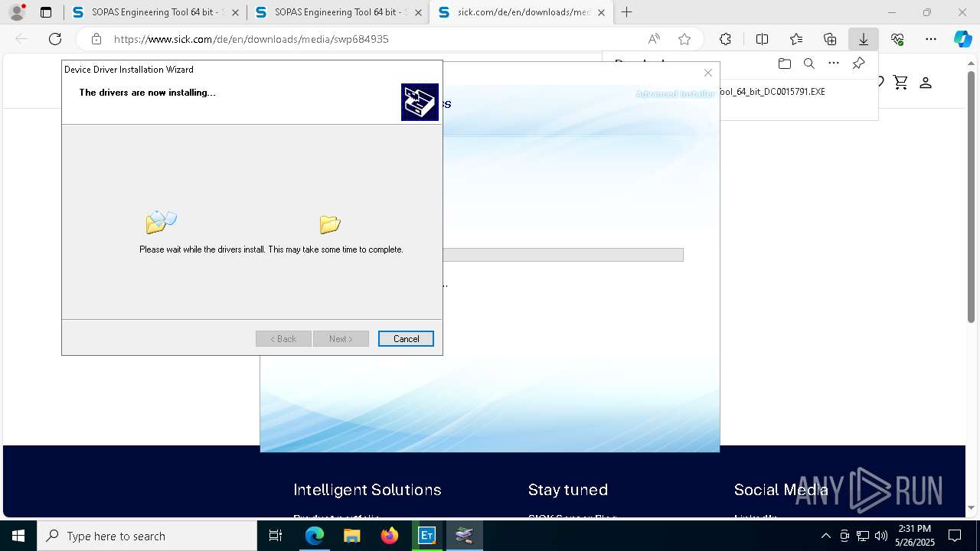980x551 pixels.
Task: Open Edge Settings and more menu
Action: click(931, 39)
